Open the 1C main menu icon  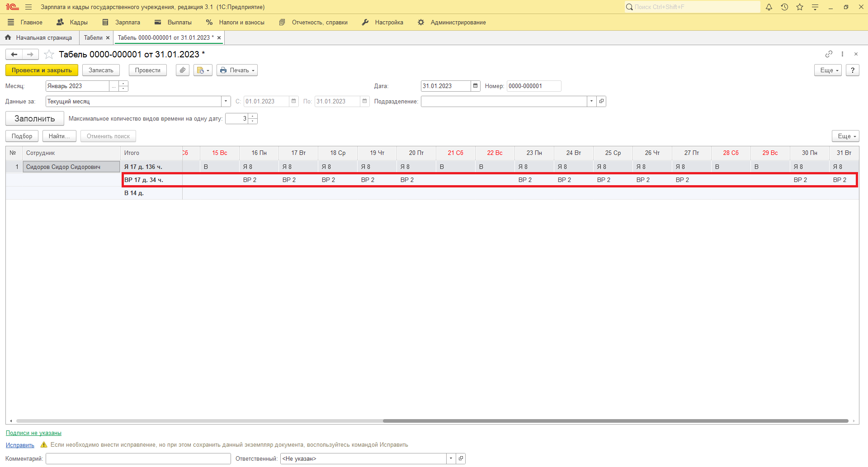tap(28, 7)
